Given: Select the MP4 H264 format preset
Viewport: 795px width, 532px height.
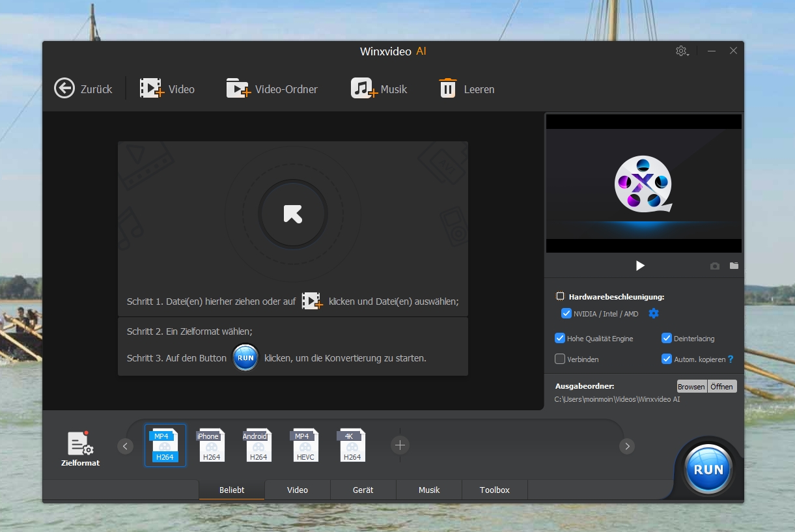Looking at the screenshot, I should 165,445.
